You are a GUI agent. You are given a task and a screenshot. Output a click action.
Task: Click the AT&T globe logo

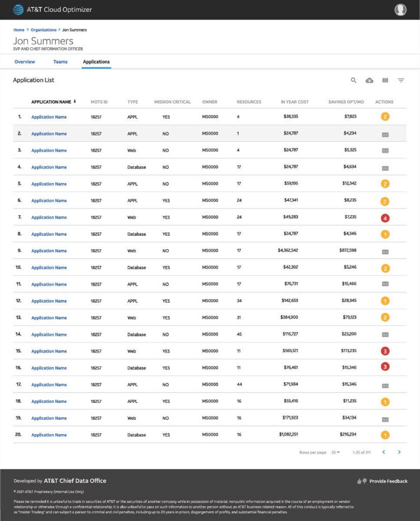point(19,10)
